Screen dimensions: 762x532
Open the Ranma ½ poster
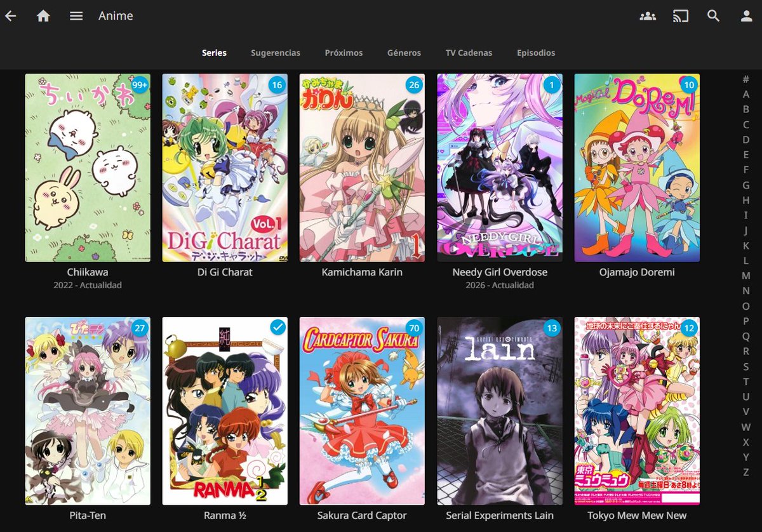pyautogui.click(x=225, y=411)
